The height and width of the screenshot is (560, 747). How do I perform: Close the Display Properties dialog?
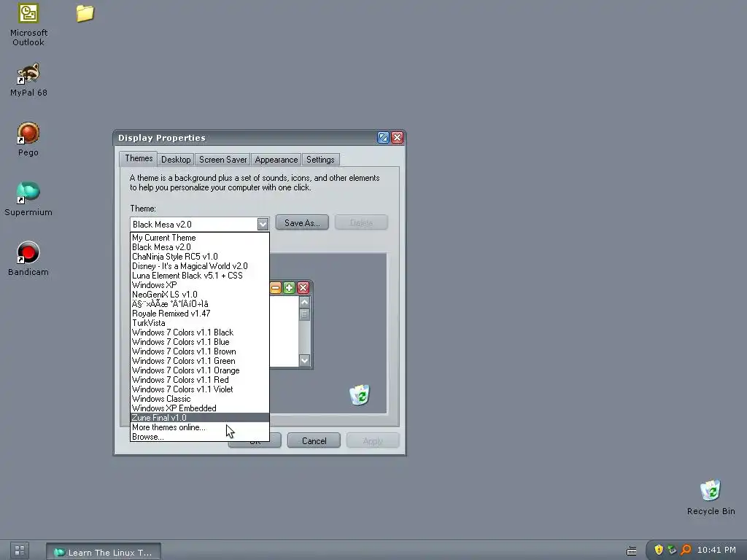pos(398,138)
